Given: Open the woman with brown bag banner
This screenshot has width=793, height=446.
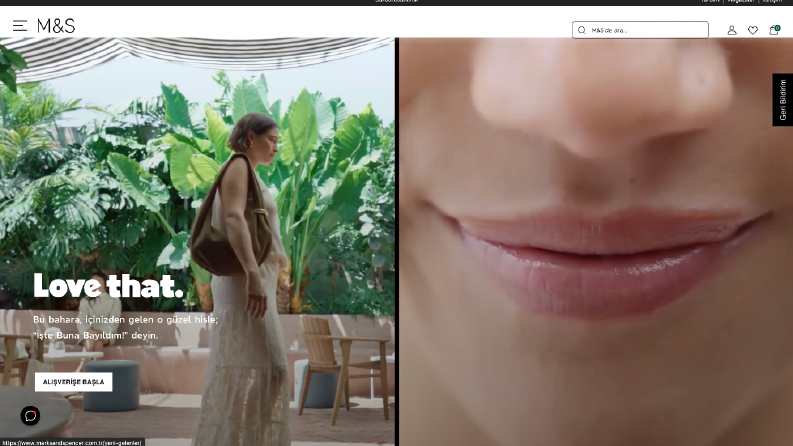Looking at the screenshot, I should coord(197,242).
